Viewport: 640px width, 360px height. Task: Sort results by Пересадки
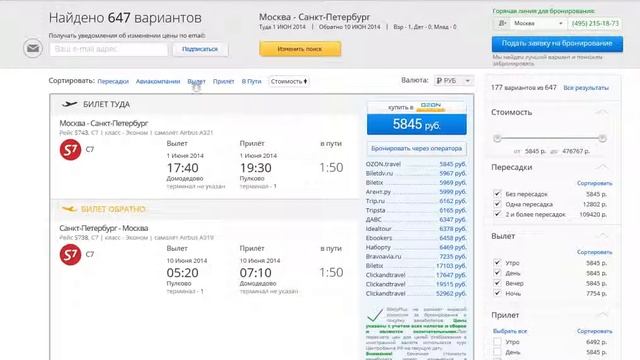[113, 81]
